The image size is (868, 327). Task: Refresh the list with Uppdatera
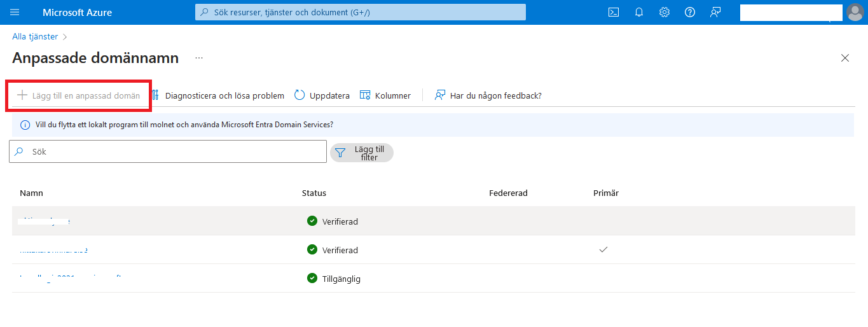[x=322, y=95]
